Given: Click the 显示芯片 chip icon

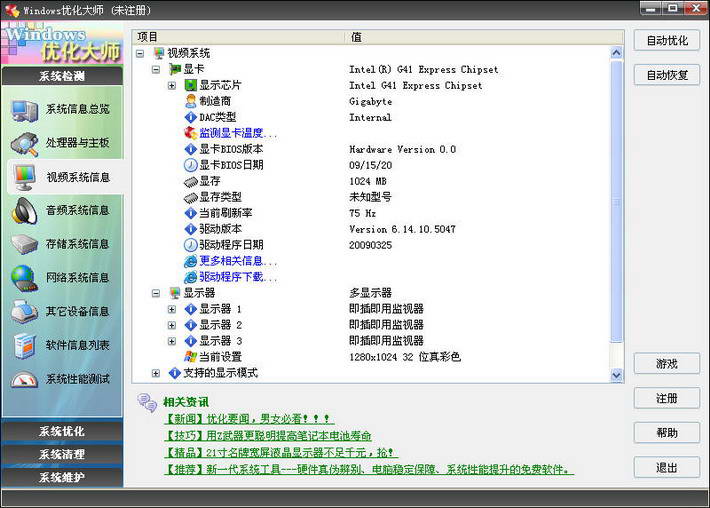Looking at the screenshot, I should [191, 85].
